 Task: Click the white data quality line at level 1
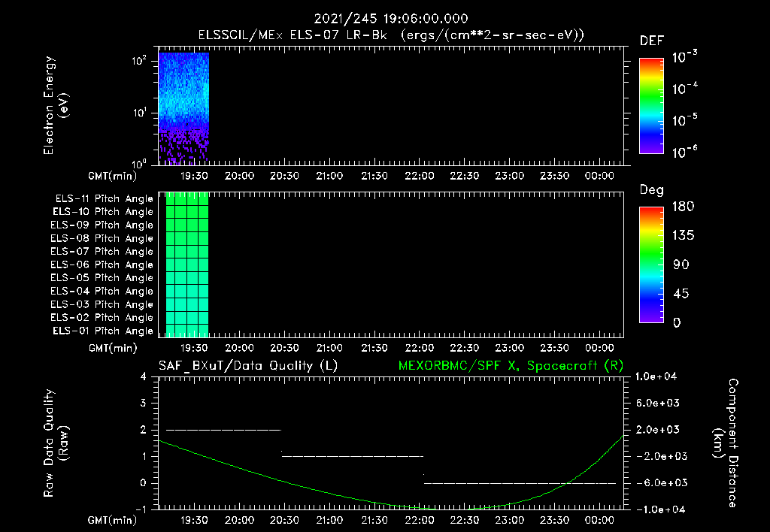click(x=352, y=456)
